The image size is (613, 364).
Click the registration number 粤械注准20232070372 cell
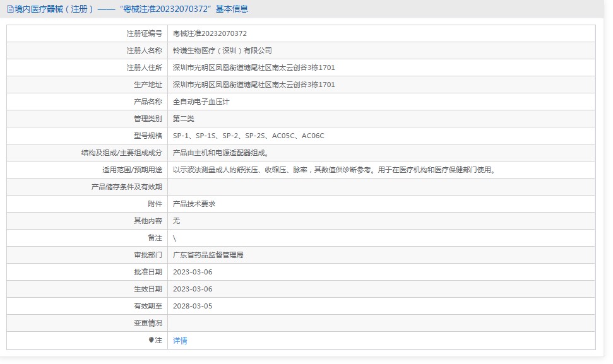pos(210,33)
